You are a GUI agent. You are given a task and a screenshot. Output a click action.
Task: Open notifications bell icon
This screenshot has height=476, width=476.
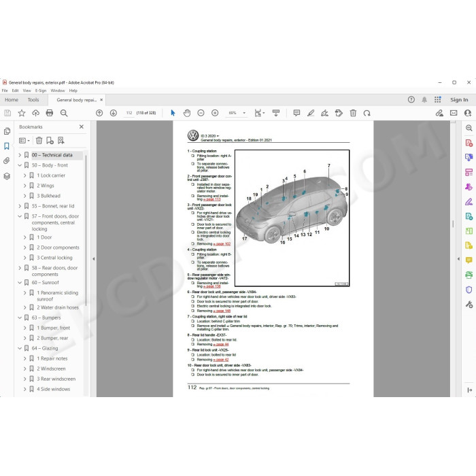point(424,99)
